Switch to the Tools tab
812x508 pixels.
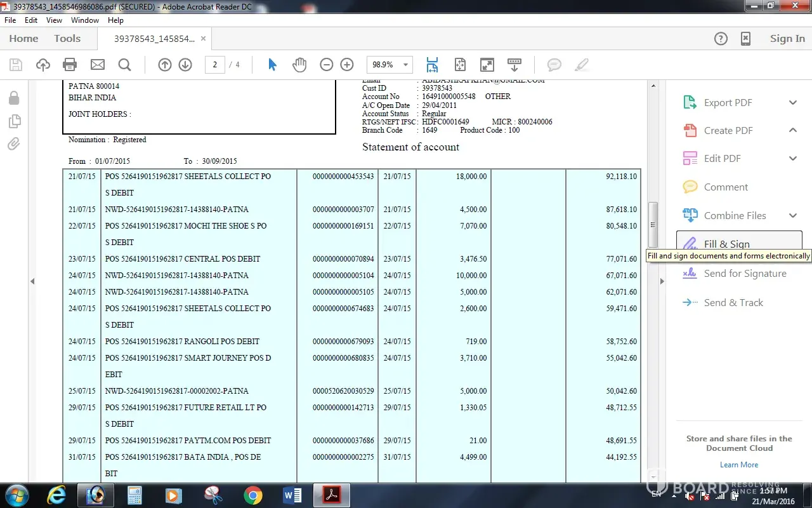67,39
